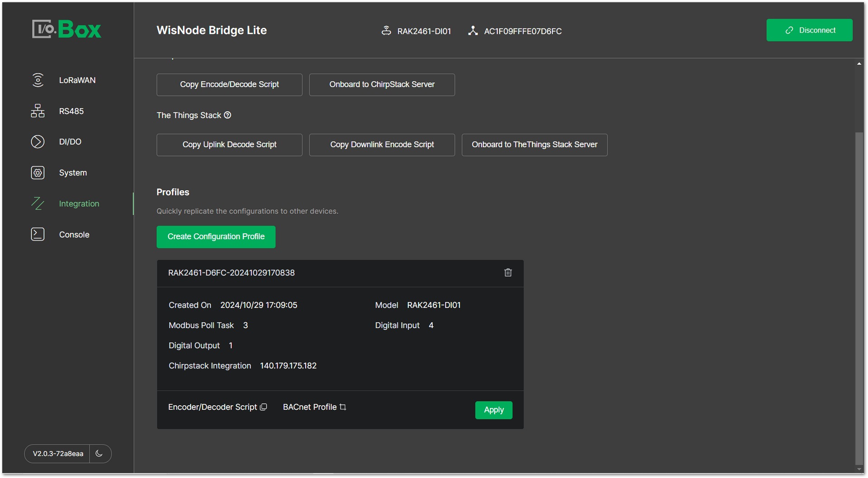Click Onboard to TheThings Stack Server
The image size is (868, 478).
(x=534, y=145)
